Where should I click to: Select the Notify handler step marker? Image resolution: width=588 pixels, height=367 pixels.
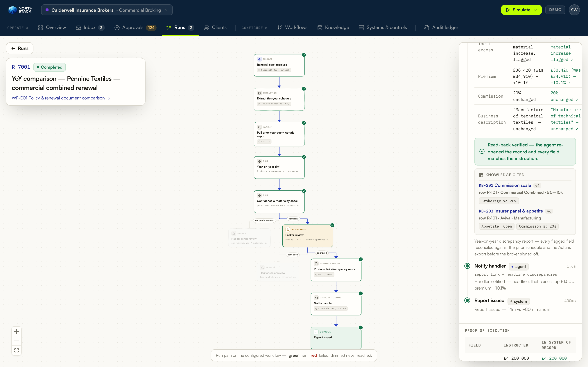click(467, 266)
